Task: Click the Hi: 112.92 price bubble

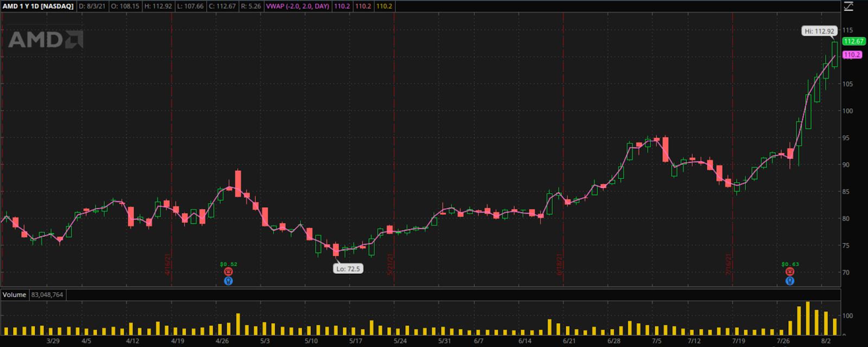Action: pos(819,31)
